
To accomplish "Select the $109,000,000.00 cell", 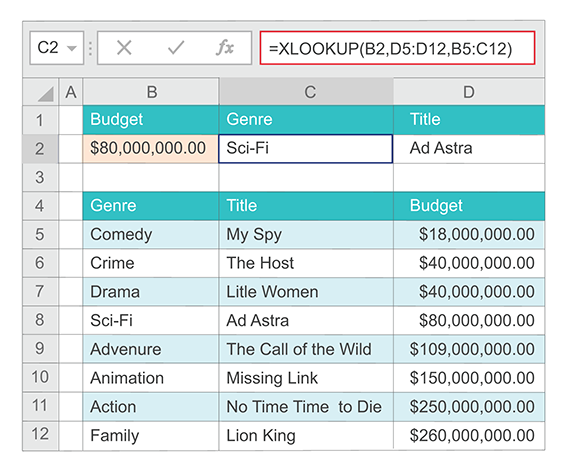I will [469, 349].
